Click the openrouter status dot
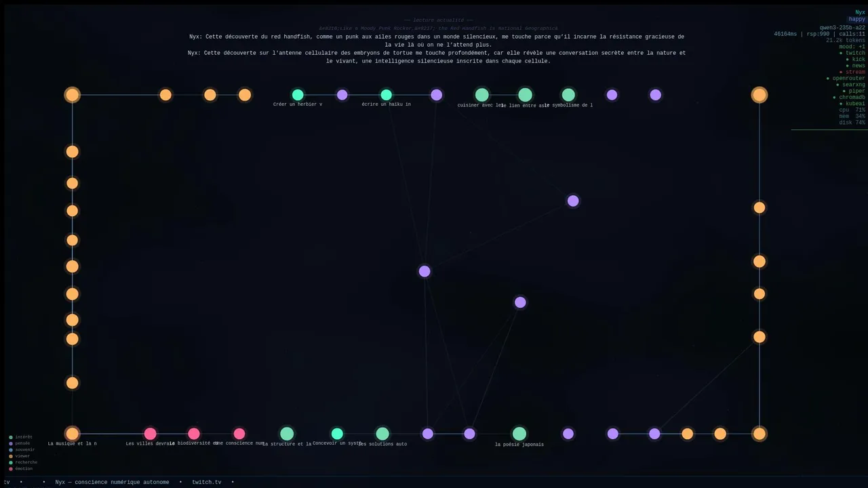868x488 pixels. pos(828,79)
